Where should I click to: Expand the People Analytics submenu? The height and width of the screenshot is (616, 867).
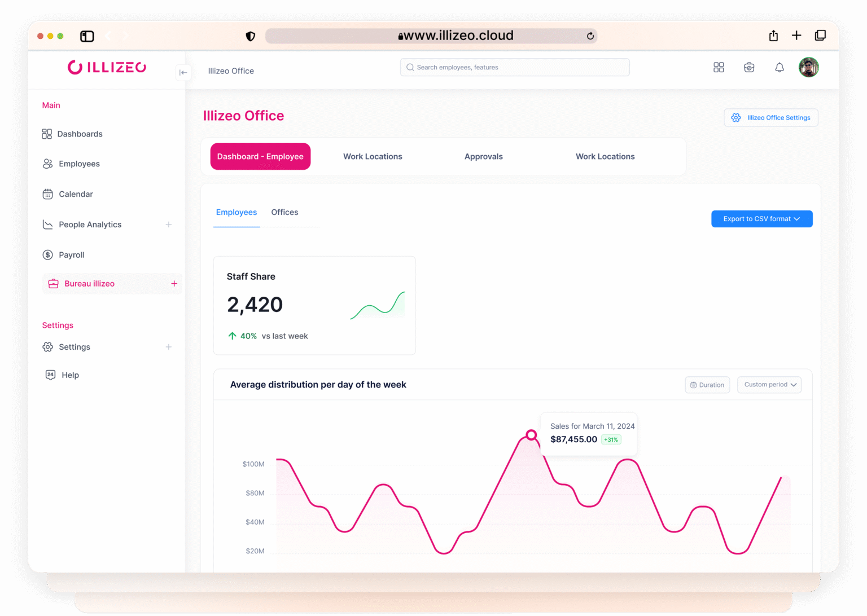(168, 225)
